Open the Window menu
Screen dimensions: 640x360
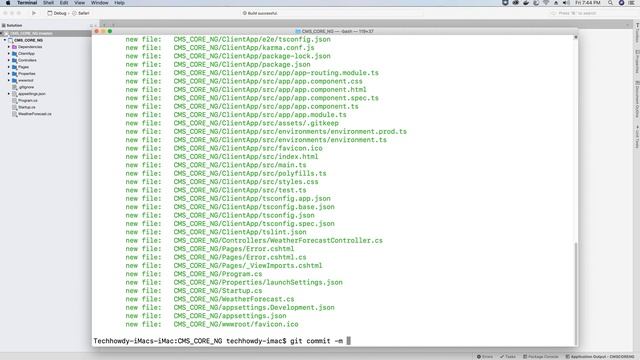pos(100,3)
